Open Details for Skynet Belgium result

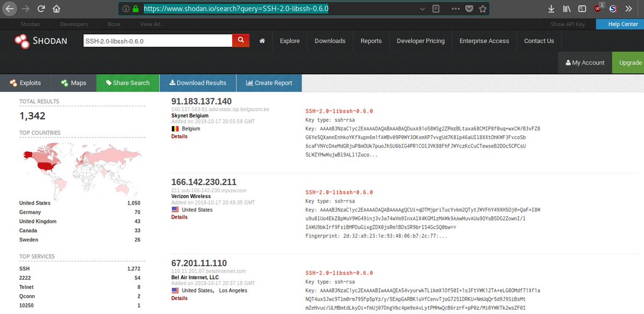179,136
